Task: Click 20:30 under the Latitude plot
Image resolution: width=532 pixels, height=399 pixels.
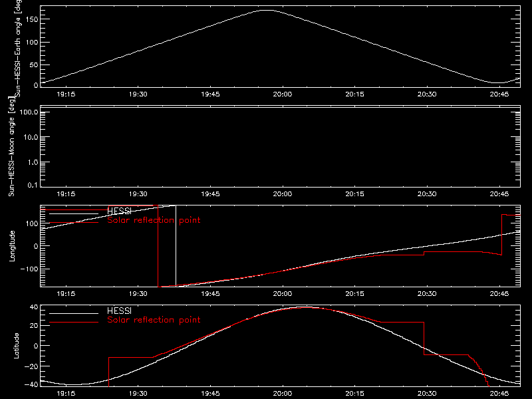Action: pos(427,394)
